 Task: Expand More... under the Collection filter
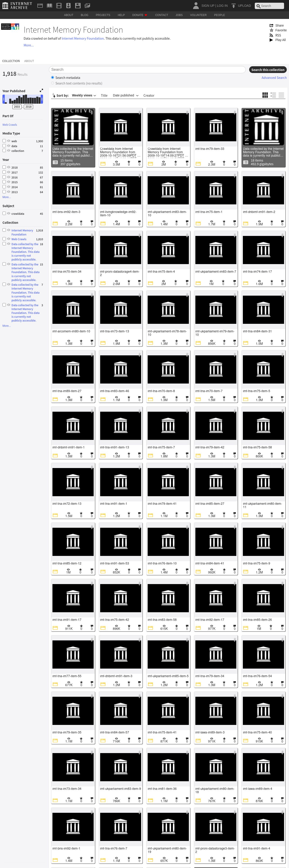pyautogui.click(x=7, y=326)
